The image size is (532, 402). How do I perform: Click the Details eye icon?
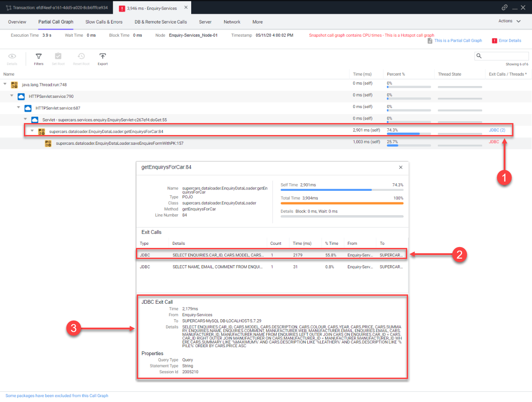pos(12,57)
